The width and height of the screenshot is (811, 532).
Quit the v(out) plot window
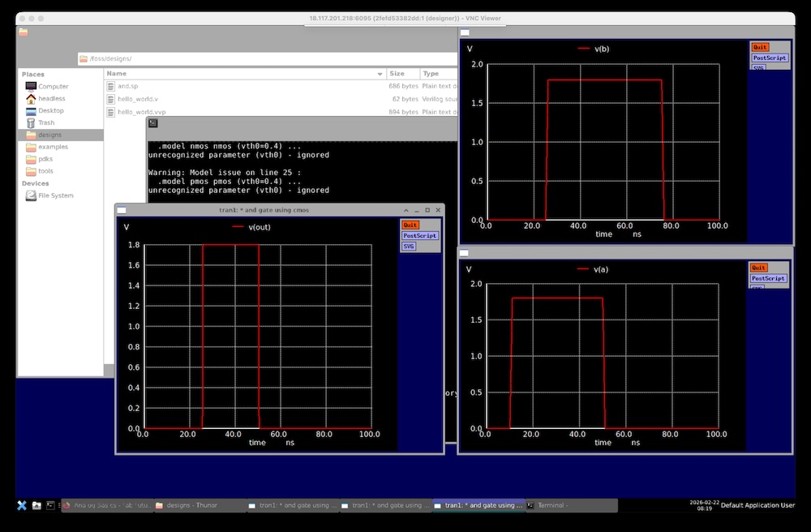tap(410, 225)
